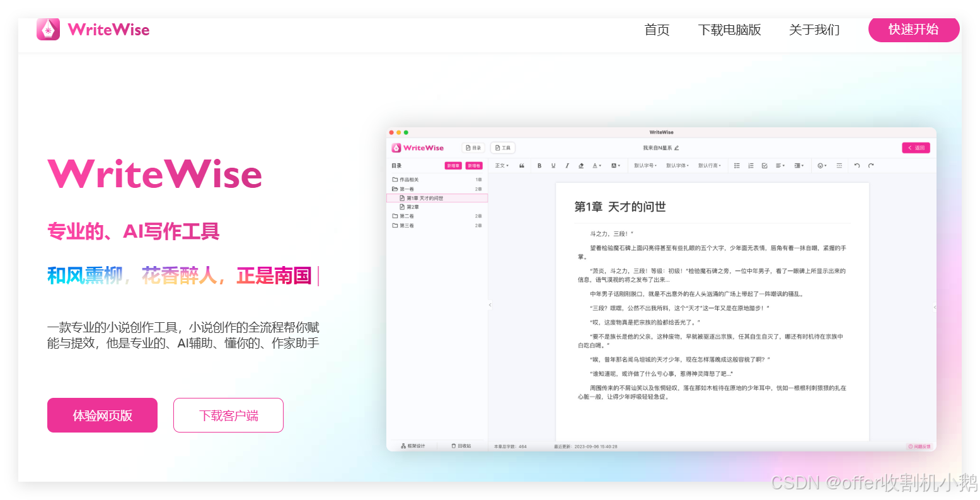Open the 回收站 recycle bin
The height and width of the screenshot is (500, 980).
[462, 446]
